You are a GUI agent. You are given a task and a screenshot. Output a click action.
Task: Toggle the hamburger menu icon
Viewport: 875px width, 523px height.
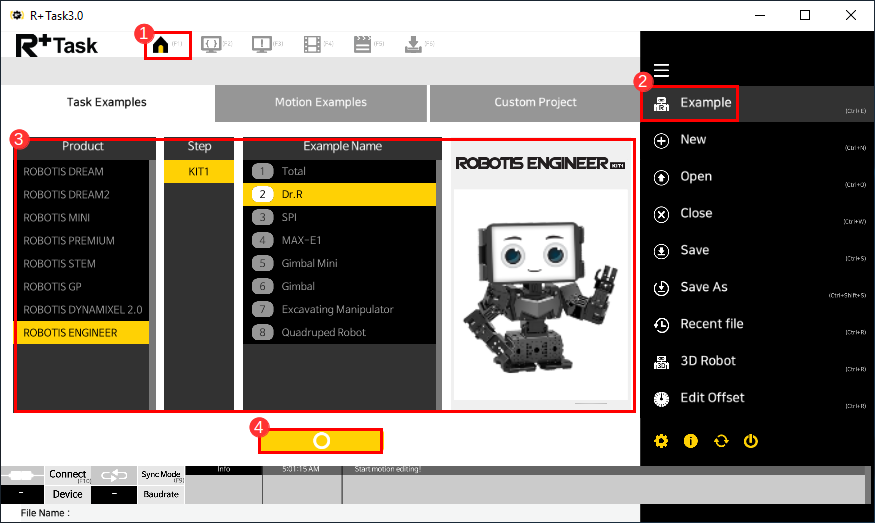[x=661, y=70]
